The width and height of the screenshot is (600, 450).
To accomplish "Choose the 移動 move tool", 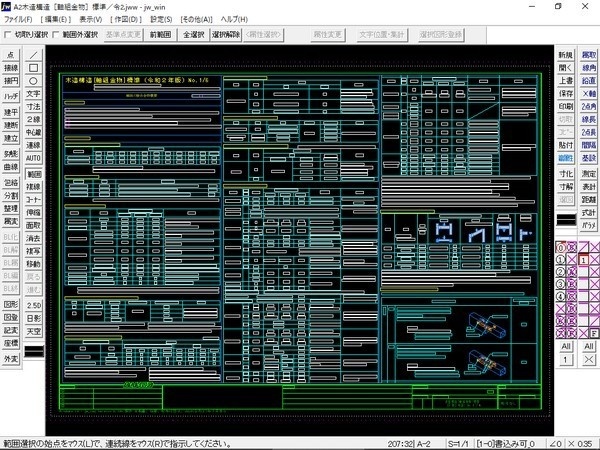I will 33,264.
